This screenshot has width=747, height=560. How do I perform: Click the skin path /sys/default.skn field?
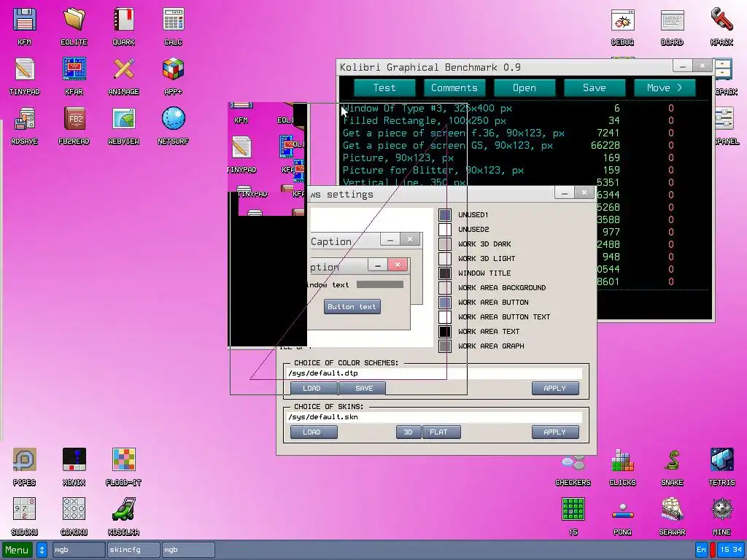433,417
